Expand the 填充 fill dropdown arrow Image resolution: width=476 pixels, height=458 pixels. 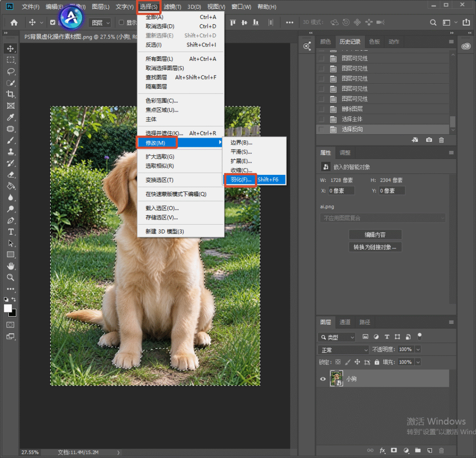tap(418, 362)
